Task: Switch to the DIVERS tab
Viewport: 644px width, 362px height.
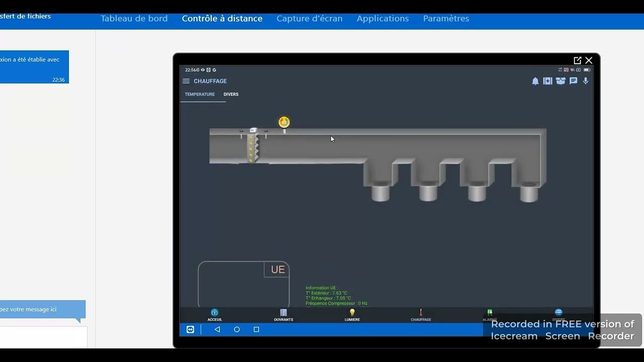Action: [x=231, y=95]
